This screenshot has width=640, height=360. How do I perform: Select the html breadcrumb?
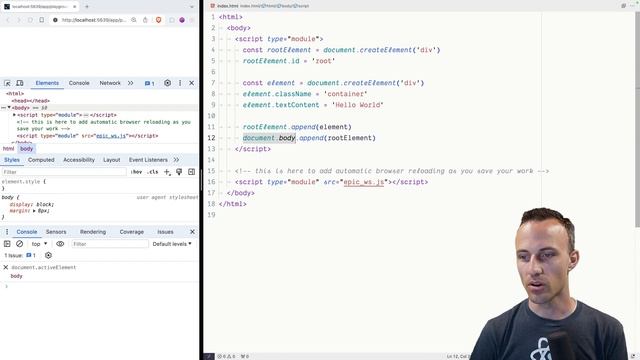click(x=8, y=149)
